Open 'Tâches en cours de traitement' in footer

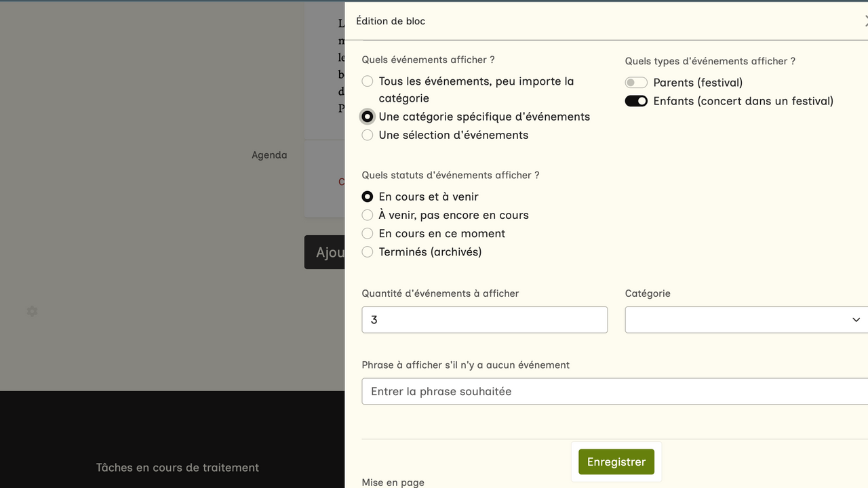[x=178, y=468]
